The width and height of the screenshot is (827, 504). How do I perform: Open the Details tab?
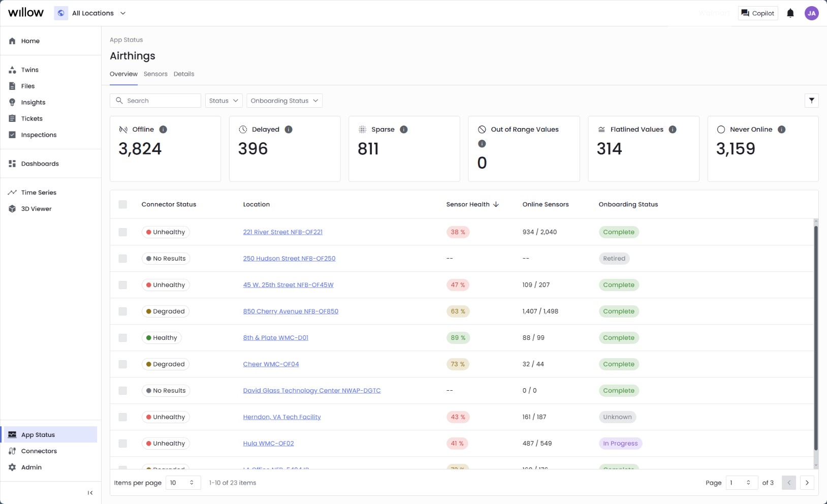(x=184, y=74)
